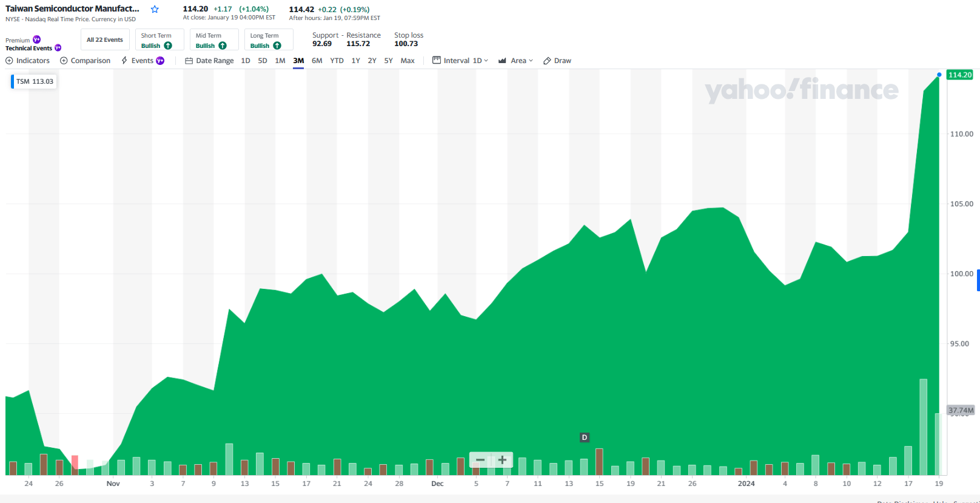Click Support value 92.69
Screen dimensions: 980x503
coord(322,44)
